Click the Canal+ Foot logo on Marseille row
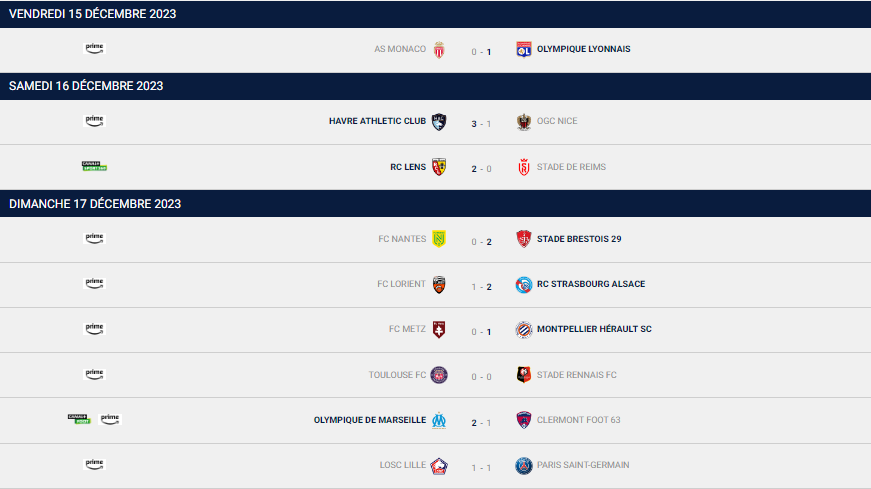This screenshot has width=871, height=489. (78, 419)
